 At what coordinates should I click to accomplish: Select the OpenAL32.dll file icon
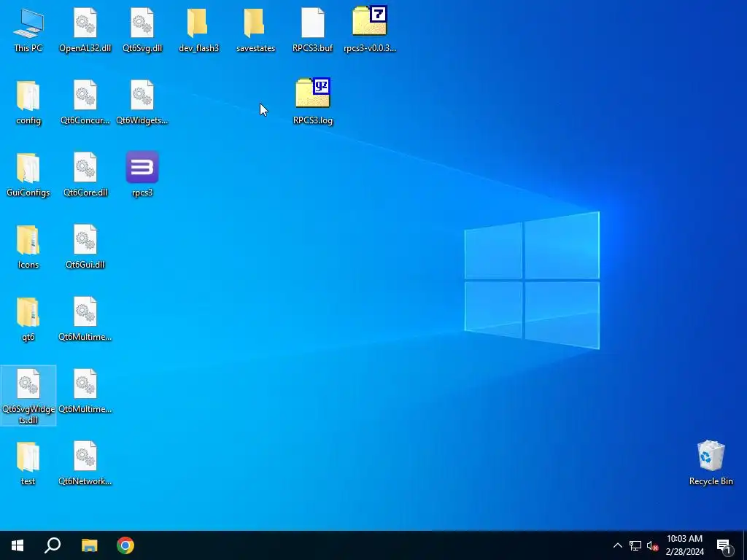(x=85, y=29)
